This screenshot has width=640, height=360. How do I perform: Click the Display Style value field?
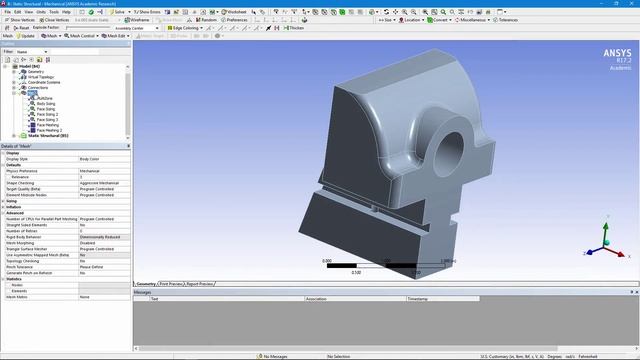pyautogui.click(x=104, y=159)
